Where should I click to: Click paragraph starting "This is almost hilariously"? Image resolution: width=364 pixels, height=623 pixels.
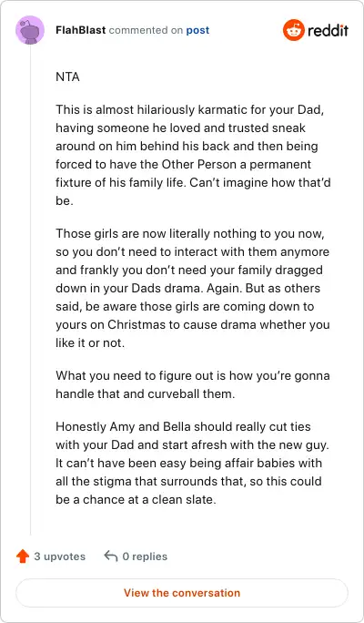pyautogui.click(x=193, y=155)
